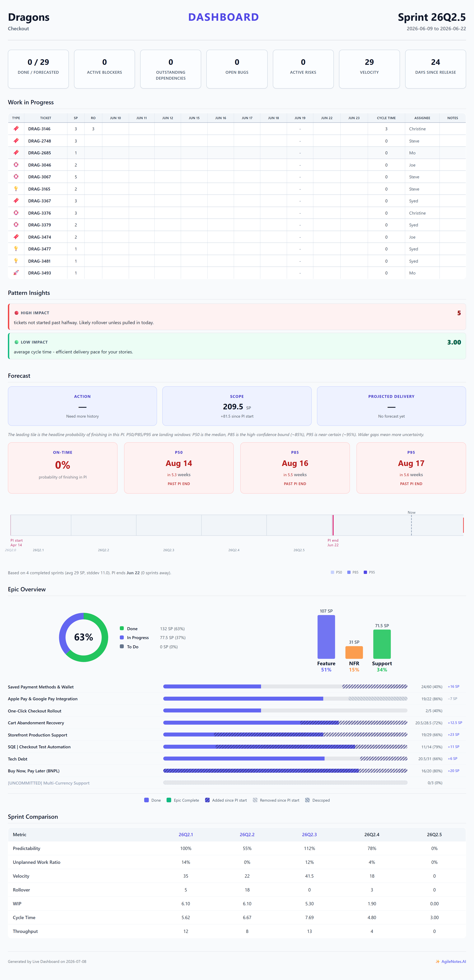
Task: Click the lifebuoy icon for DRAG-3376
Action: tap(16, 213)
